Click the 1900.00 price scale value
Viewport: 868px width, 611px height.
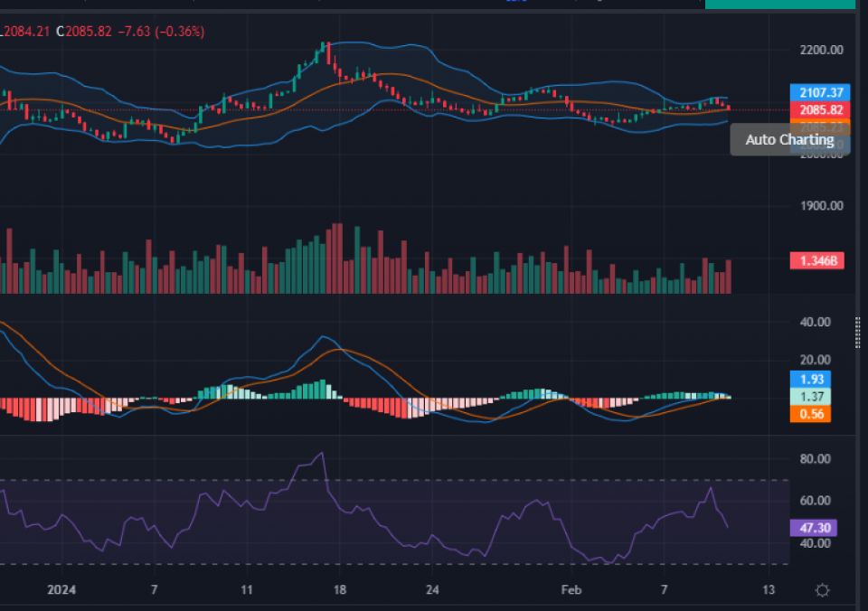(x=822, y=206)
